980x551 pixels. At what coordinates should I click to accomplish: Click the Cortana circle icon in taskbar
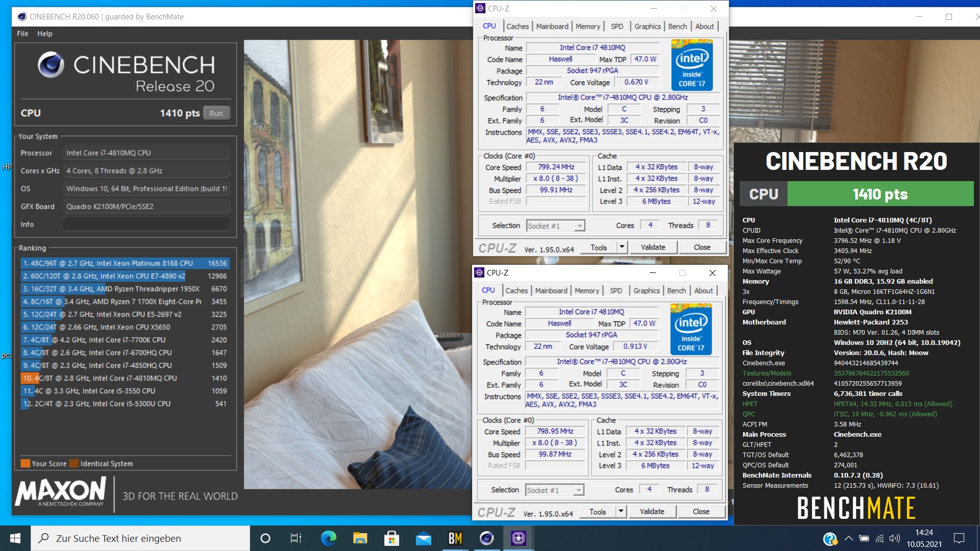[x=265, y=538]
